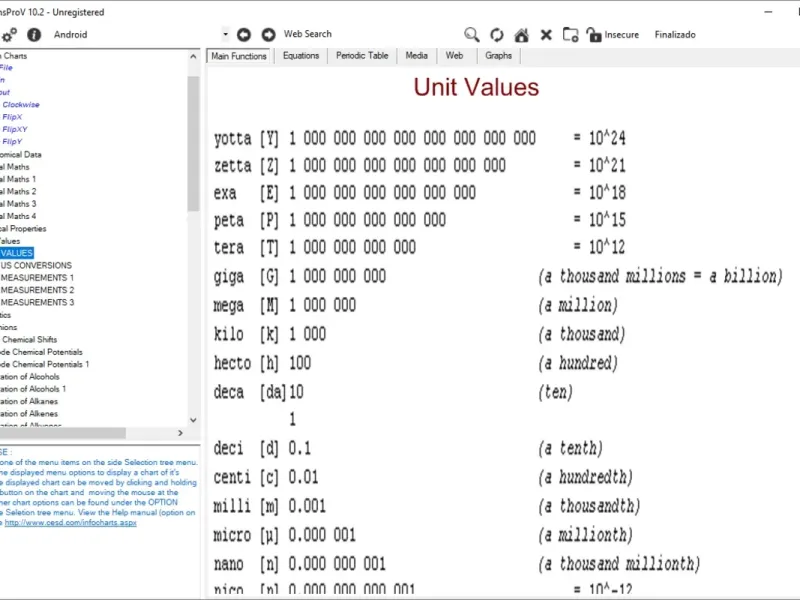Click the tree scrollbar down arrow

point(193,420)
